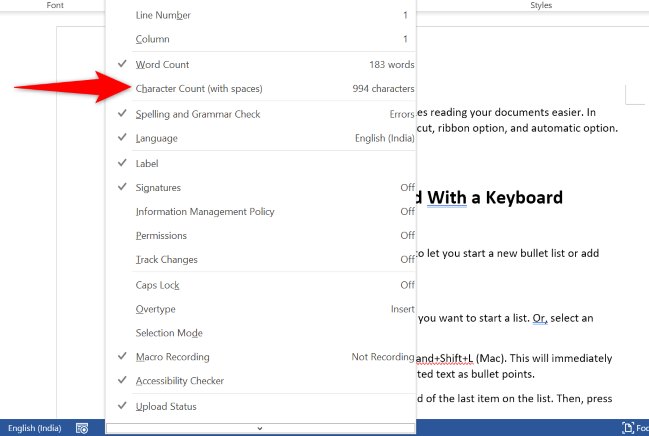Toggle Spelling and Grammar Check option
The width and height of the screenshot is (649, 436).
pos(198,114)
